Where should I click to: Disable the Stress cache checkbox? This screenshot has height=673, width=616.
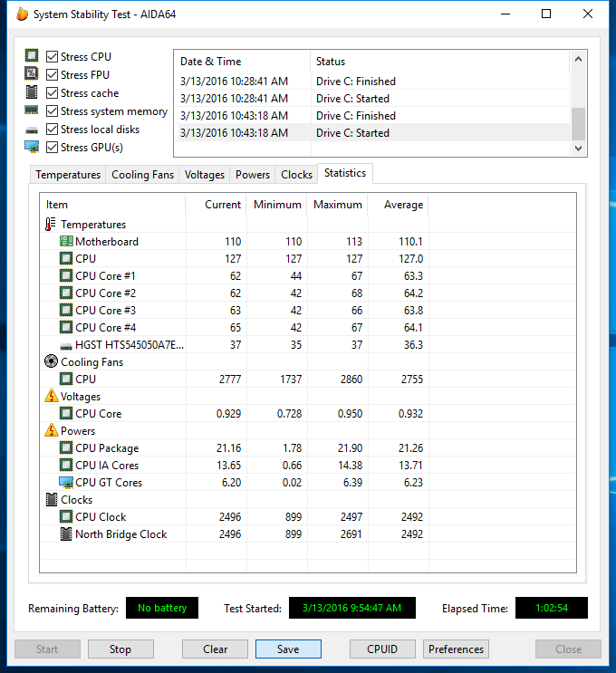click(52, 92)
